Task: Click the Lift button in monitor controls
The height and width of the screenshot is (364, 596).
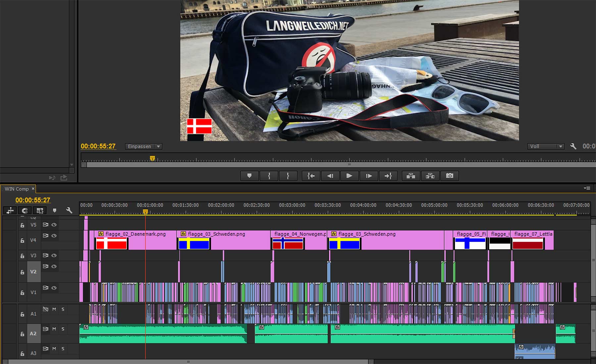Action: [x=411, y=176]
